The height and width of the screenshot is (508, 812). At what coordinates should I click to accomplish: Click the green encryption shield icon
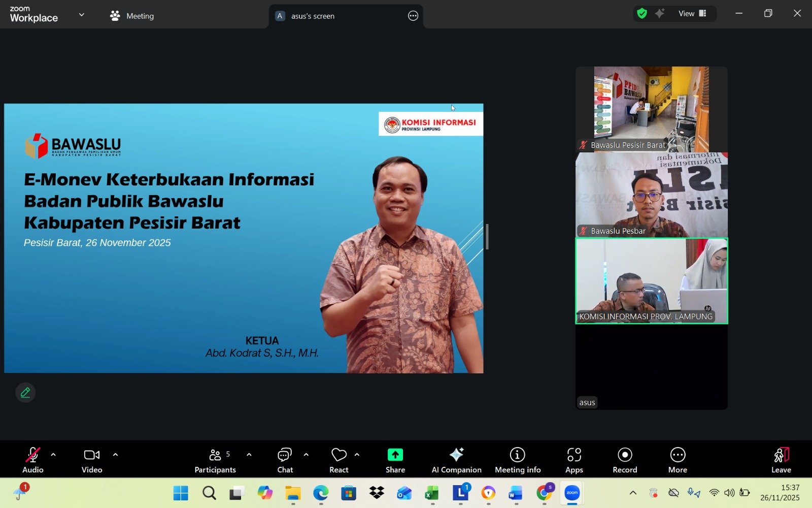pos(642,14)
